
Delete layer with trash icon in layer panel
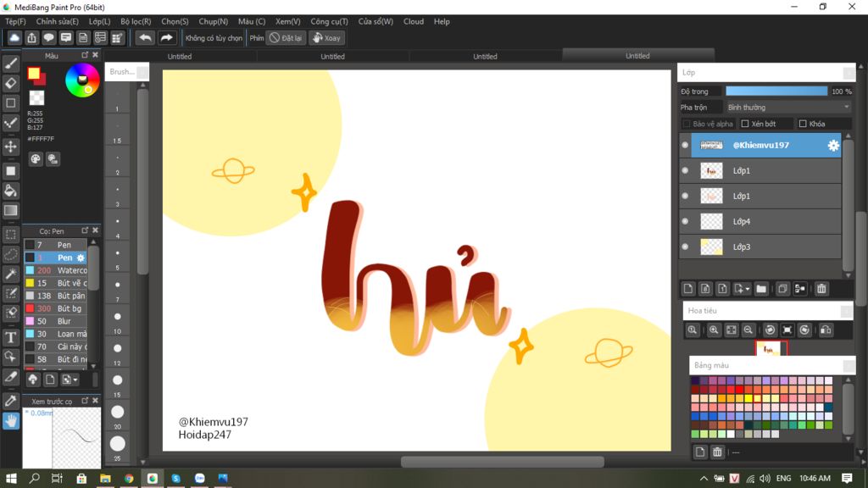821,288
